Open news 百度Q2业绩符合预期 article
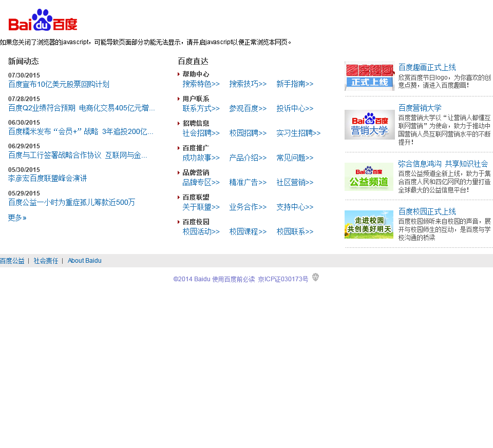 tap(82, 108)
